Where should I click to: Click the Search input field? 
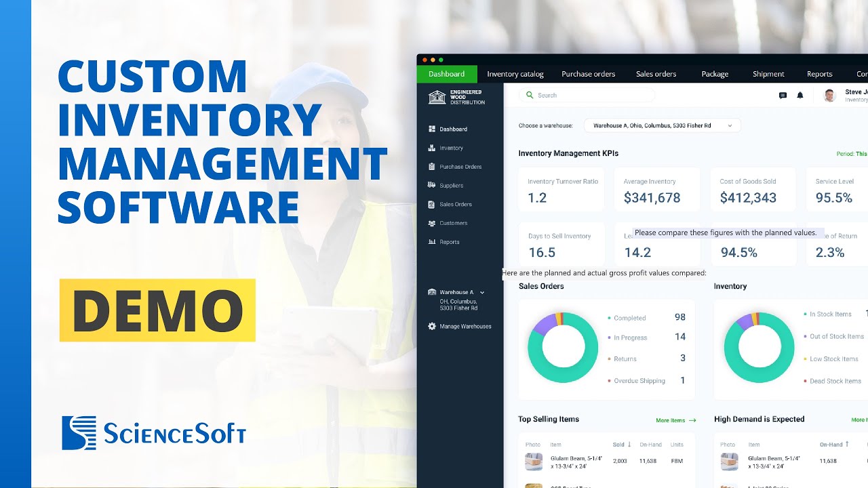click(587, 96)
